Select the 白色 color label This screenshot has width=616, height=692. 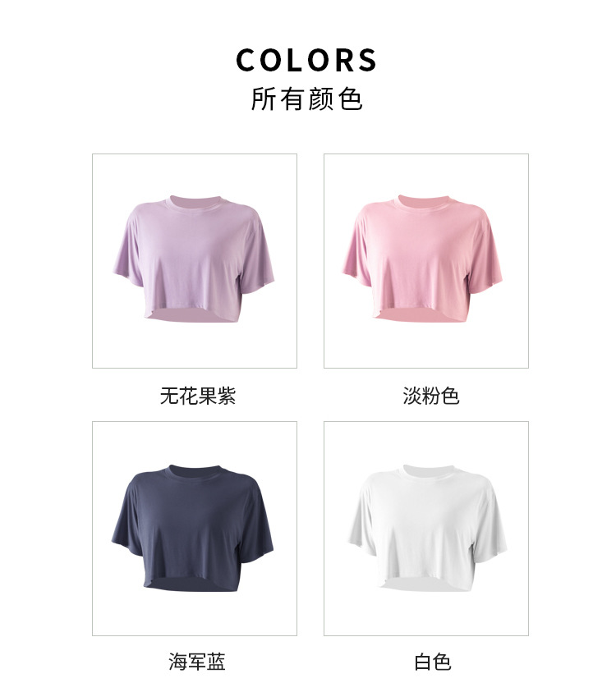pyautogui.click(x=432, y=662)
